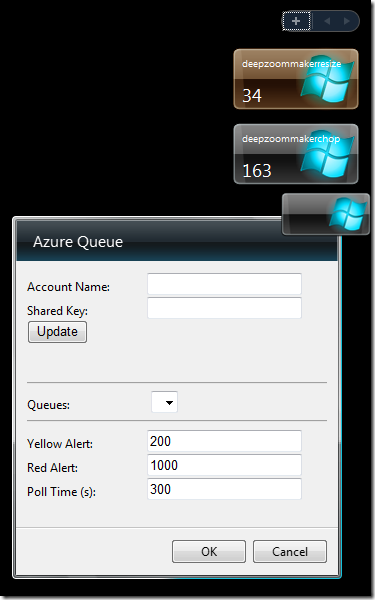Click the Poll Time (s) label

click(62, 492)
